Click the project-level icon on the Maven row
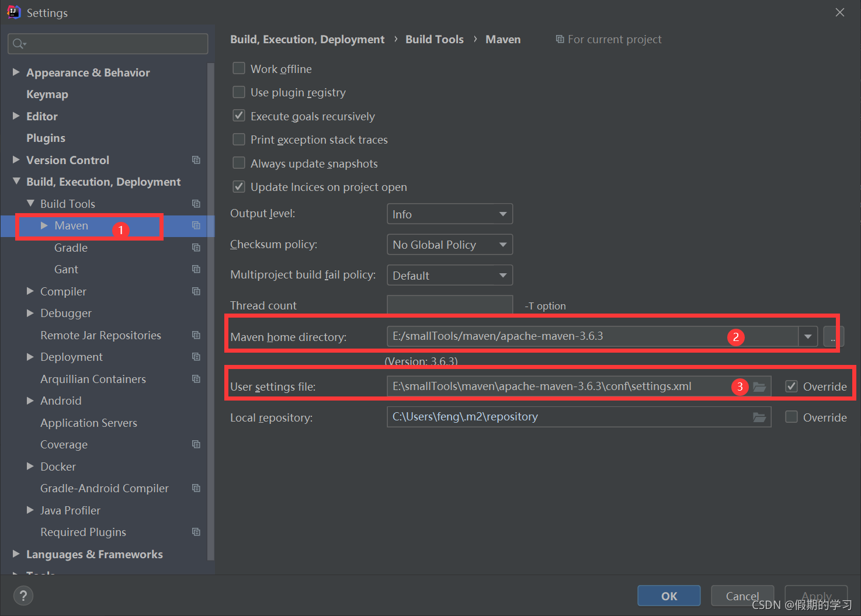 [x=196, y=225]
